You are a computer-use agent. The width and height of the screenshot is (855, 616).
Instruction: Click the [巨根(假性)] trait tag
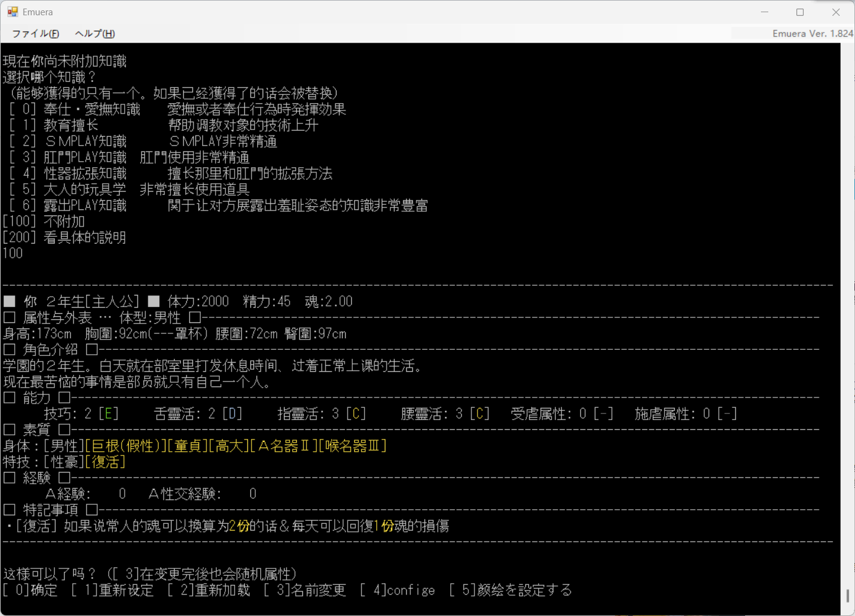126,446
